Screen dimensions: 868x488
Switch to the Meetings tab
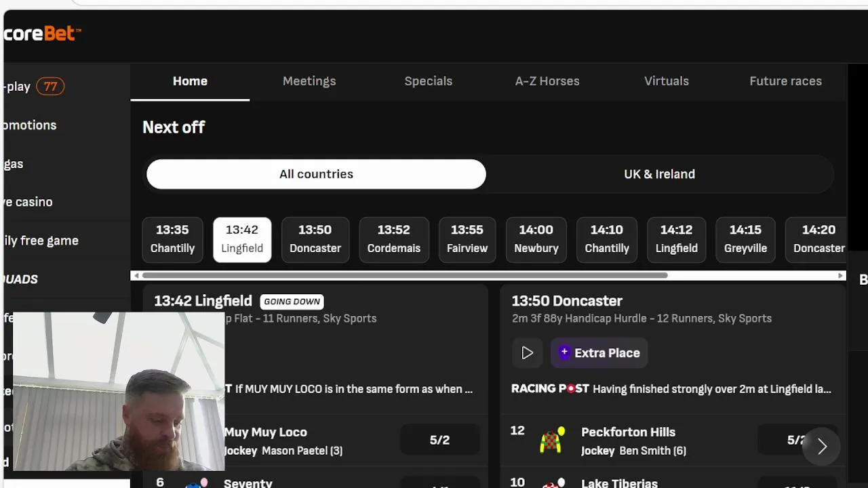[309, 81]
